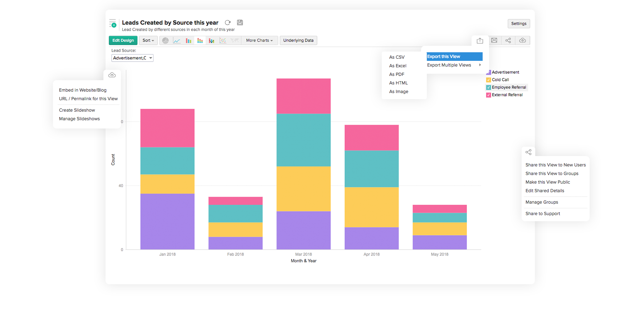The height and width of the screenshot is (325, 644).
Task: Choose As PDF from export submenu
Action: pyautogui.click(x=397, y=74)
